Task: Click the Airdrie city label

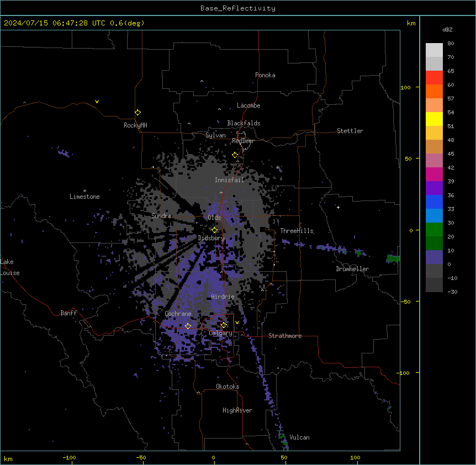Action: [223, 297]
